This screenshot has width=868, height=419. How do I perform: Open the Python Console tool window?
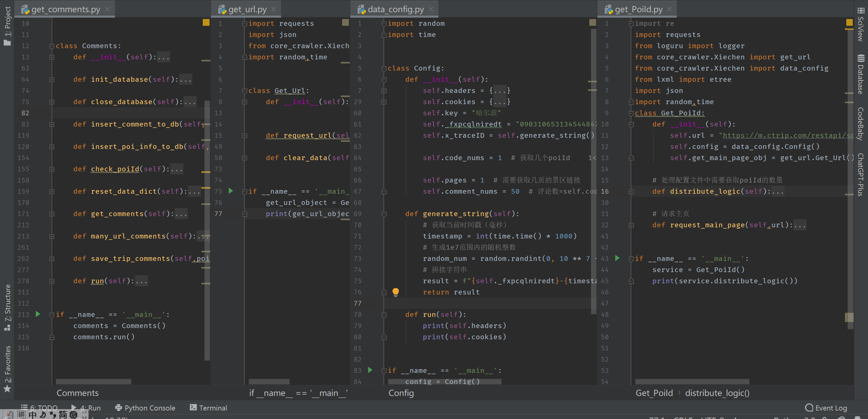pyautogui.click(x=145, y=408)
